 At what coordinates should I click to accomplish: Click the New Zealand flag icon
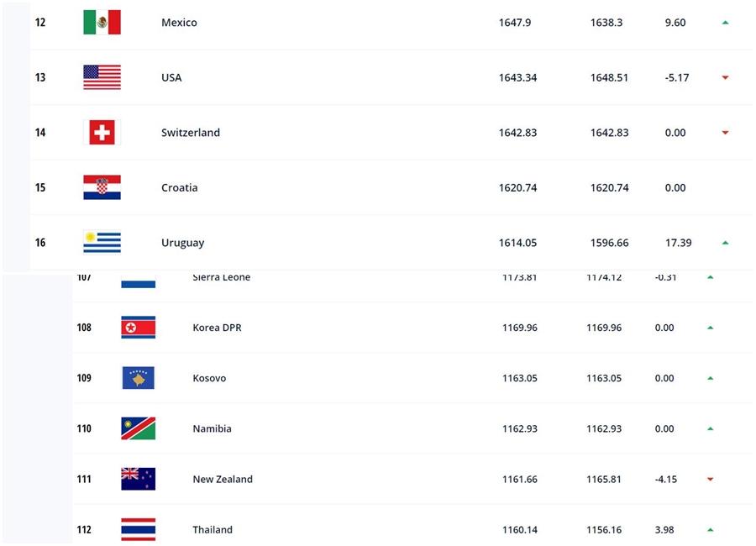139,479
